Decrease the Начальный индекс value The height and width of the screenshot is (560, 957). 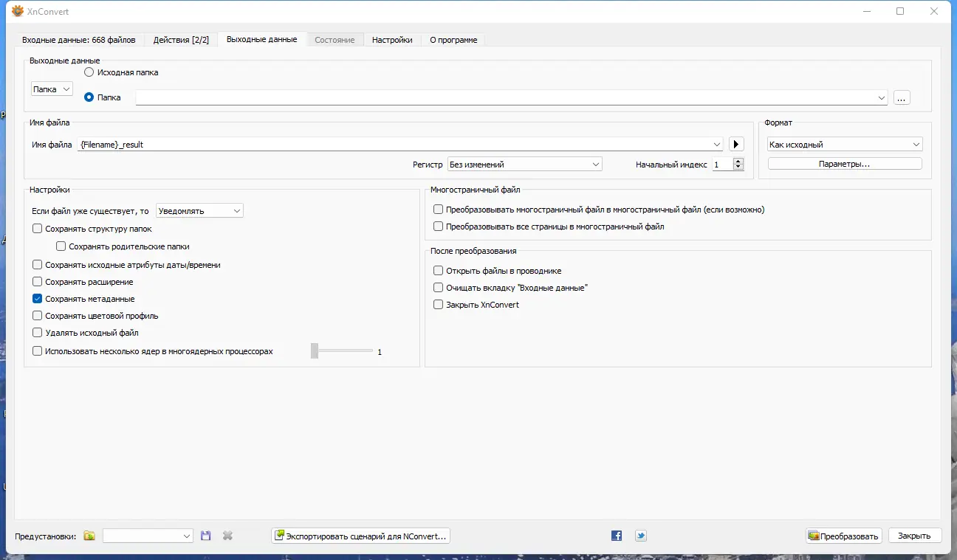(x=738, y=167)
